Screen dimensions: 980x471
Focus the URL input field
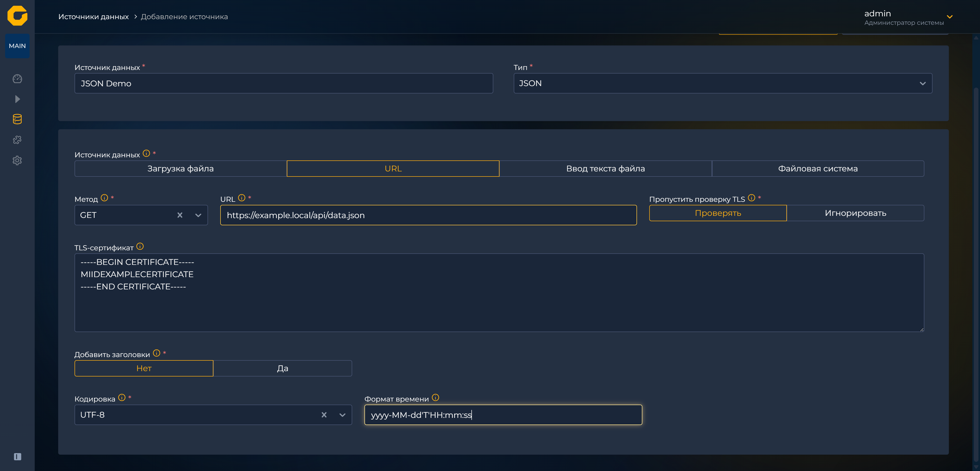(428, 215)
